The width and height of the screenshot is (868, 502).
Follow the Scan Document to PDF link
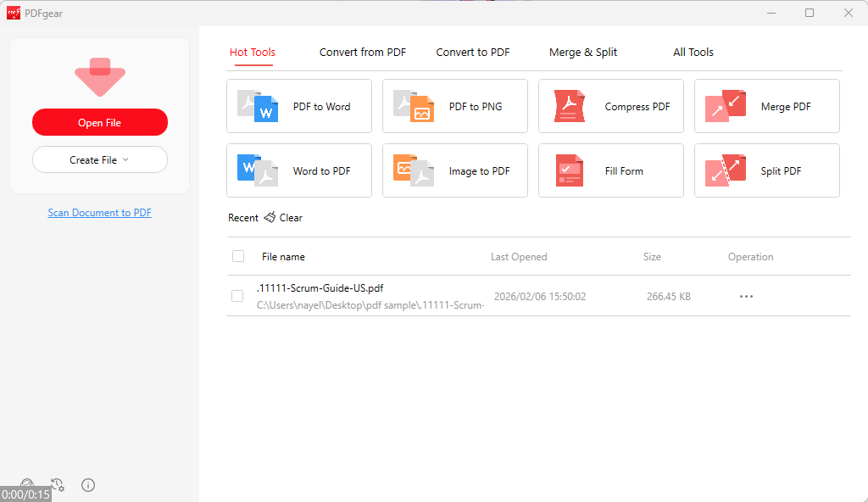pyautogui.click(x=100, y=213)
